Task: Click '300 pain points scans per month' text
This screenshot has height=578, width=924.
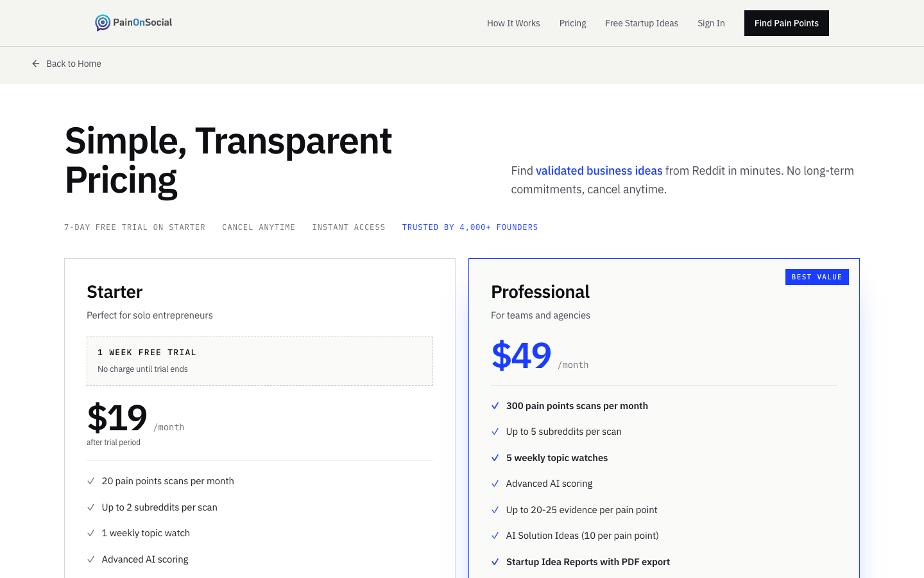Action: click(577, 406)
